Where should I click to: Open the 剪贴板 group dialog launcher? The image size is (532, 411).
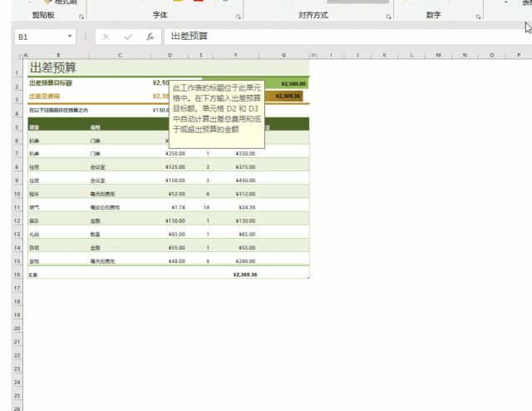(81, 16)
